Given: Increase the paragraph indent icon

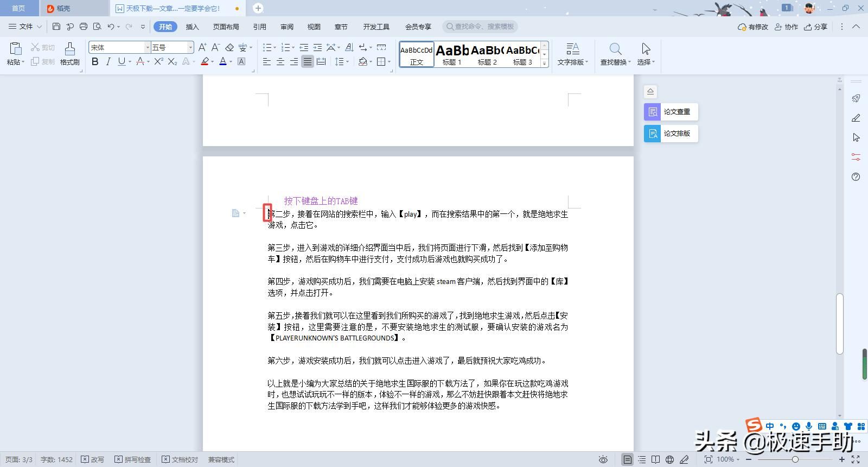Looking at the screenshot, I should (317, 48).
